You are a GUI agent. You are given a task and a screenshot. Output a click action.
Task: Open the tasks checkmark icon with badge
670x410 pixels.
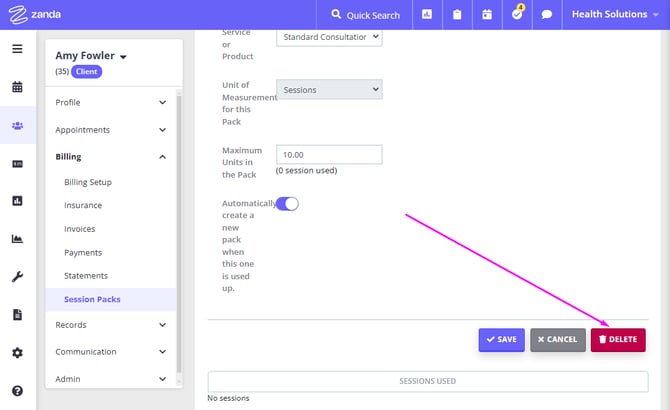517,15
